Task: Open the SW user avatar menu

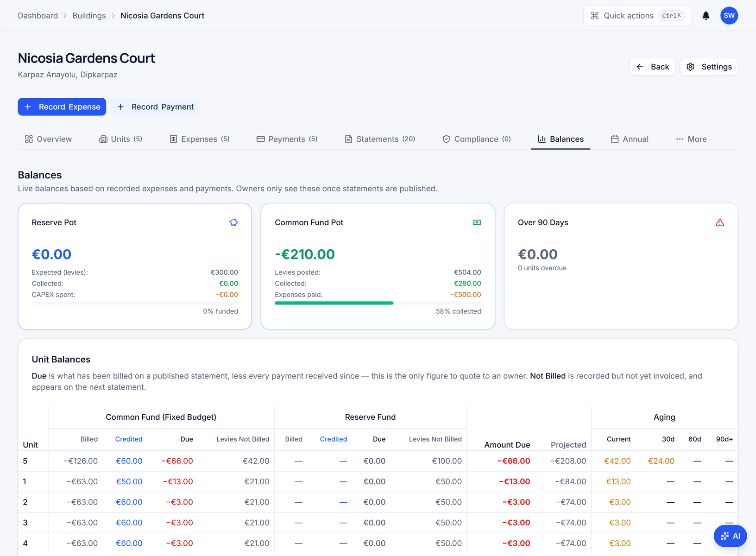Action: (x=729, y=16)
